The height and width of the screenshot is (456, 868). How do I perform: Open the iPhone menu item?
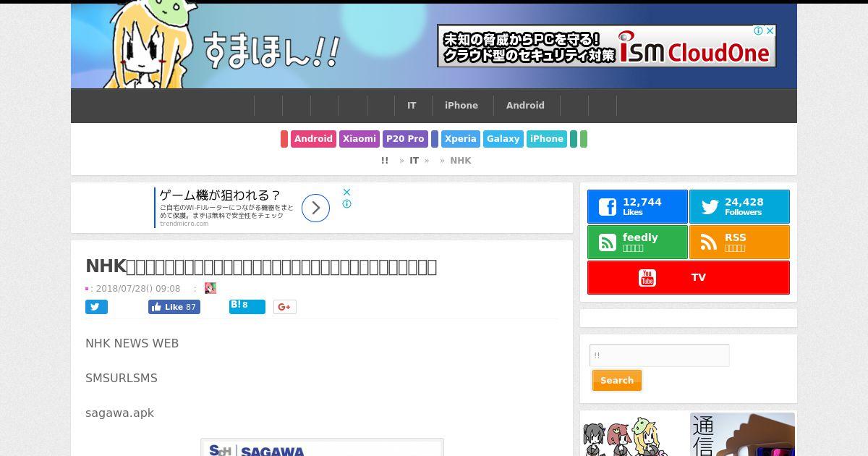[x=461, y=106]
